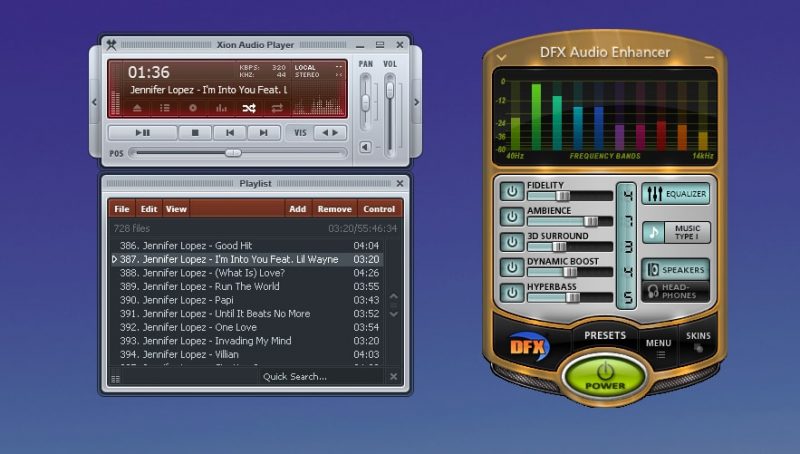Toggle repeat in Xion display
The image size is (800, 454).
point(277,108)
